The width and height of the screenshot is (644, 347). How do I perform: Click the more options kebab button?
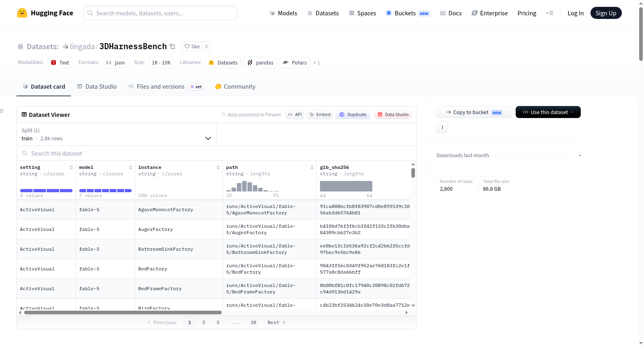[442, 127]
